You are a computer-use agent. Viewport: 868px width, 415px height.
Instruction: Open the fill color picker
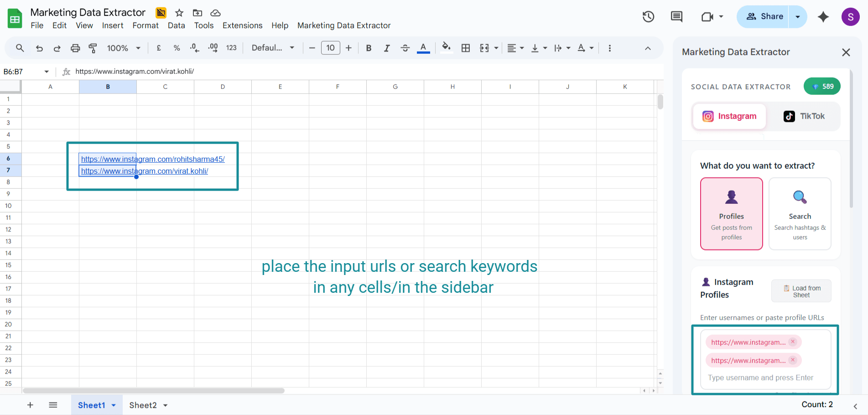[446, 48]
